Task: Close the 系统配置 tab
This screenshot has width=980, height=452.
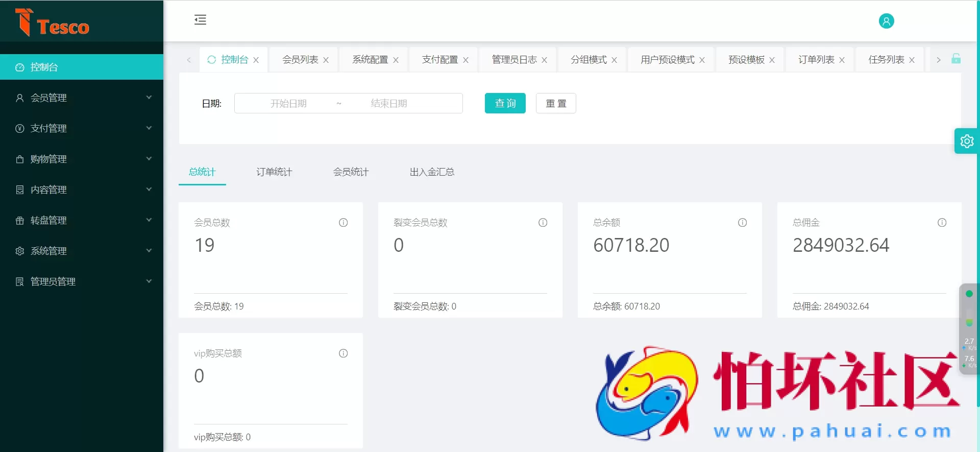Action: point(396,60)
